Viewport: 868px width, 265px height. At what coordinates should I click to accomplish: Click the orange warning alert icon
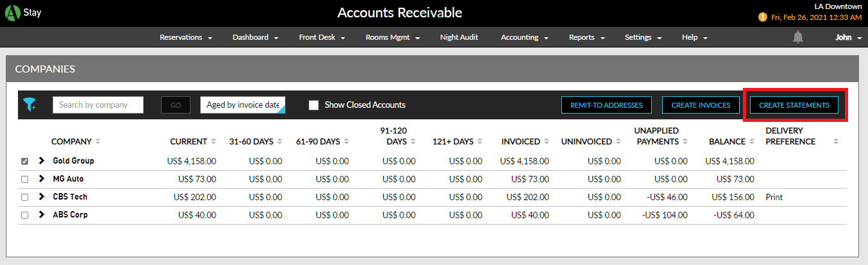tap(762, 17)
